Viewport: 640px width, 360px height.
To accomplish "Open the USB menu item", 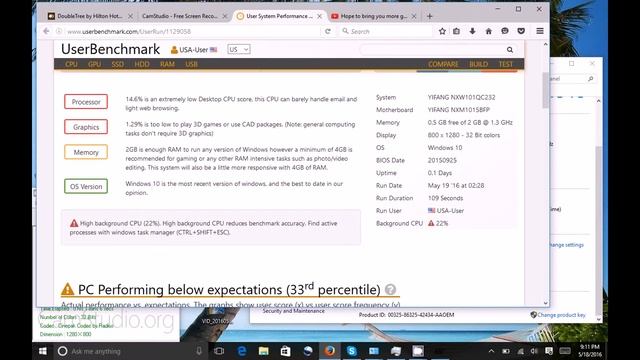I will (191, 64).
